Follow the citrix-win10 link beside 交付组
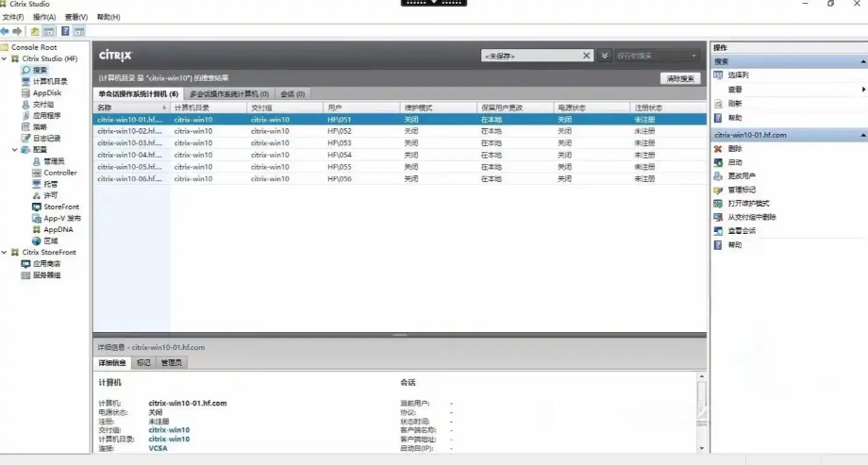 [x=169, y=430]
